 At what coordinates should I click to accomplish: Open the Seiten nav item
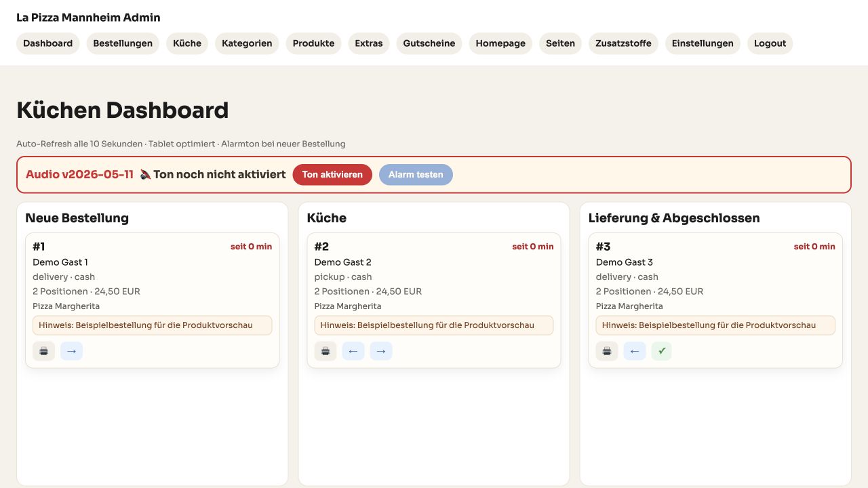(561, 43)
